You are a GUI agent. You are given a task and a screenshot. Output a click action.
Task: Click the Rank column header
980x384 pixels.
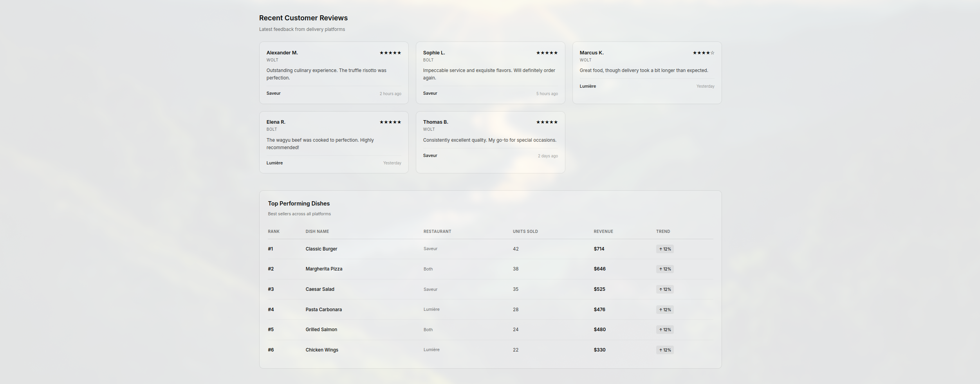pos(273,231)
